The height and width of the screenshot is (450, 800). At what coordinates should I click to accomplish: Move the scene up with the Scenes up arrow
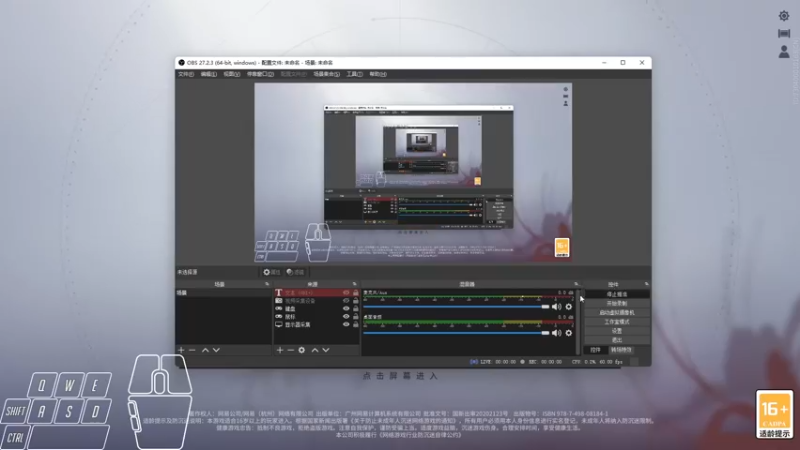[205, 350]
